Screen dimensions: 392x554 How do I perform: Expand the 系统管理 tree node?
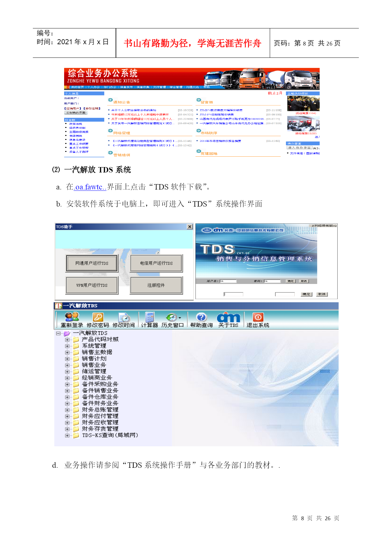point(67,346)
